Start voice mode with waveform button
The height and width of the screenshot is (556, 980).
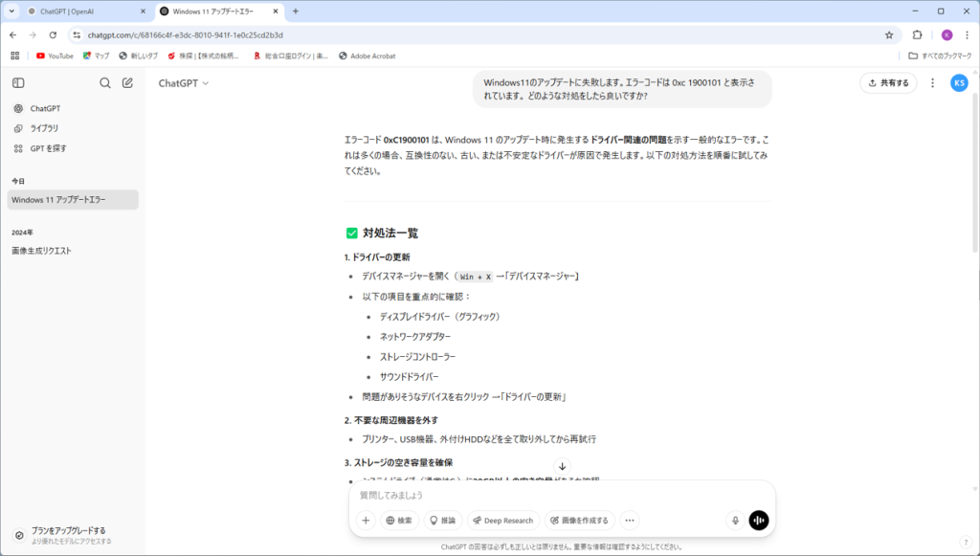tap(759, 521)
